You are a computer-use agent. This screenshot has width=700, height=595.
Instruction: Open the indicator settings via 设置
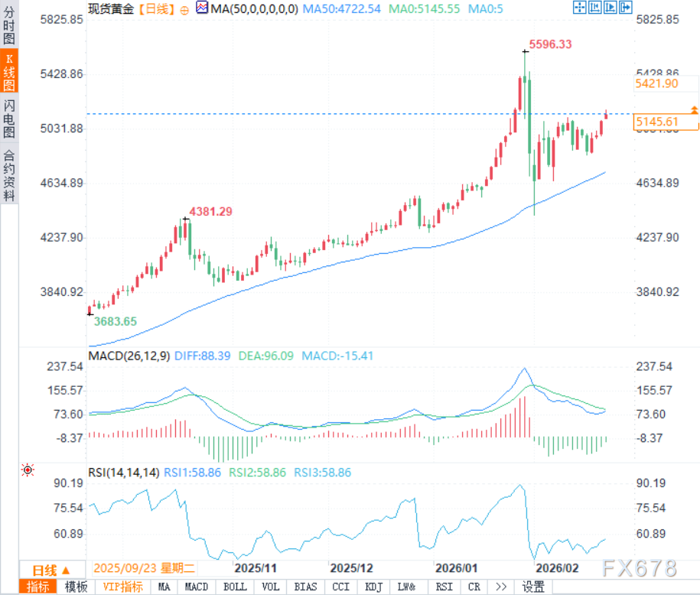[x=533, y=587]
